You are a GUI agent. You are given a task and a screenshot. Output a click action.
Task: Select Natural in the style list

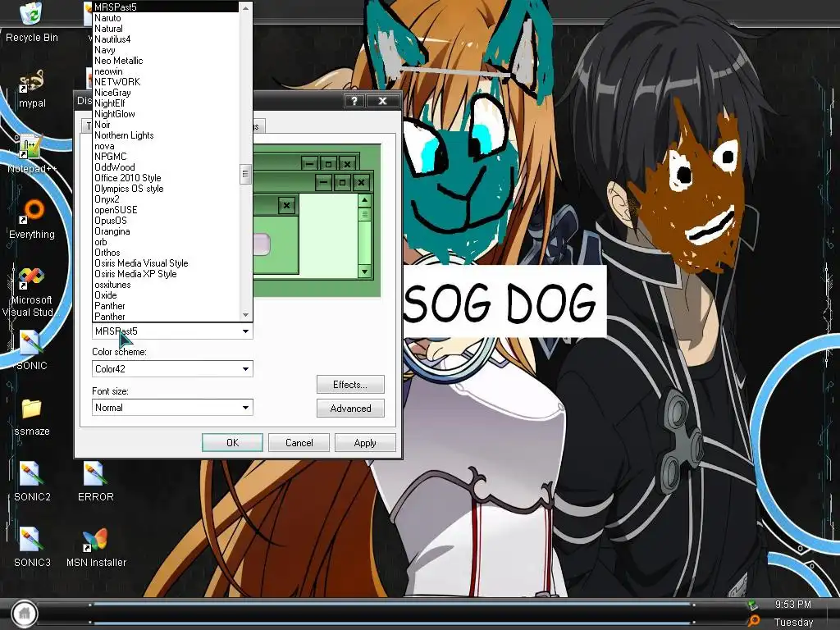(x=166, y=29)
